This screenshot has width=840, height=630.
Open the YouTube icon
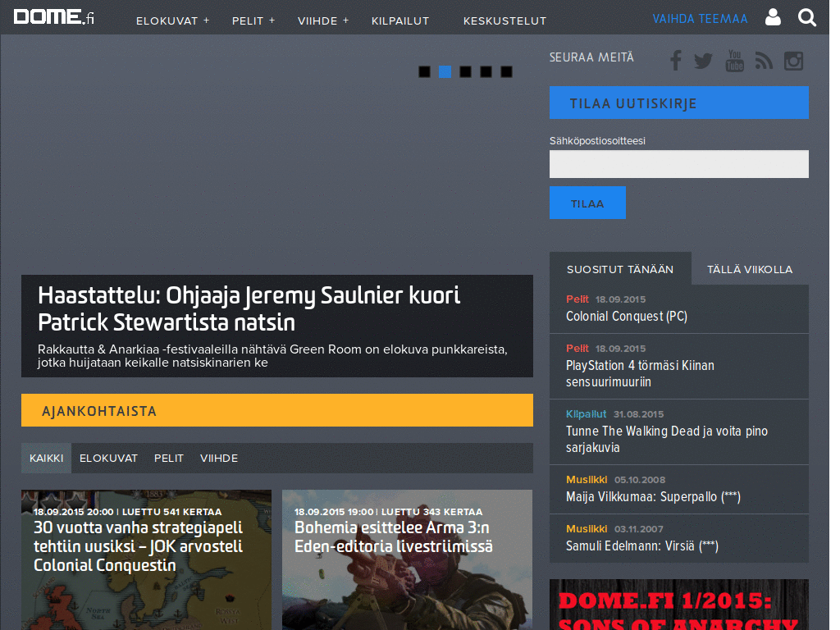pos(734,61)
